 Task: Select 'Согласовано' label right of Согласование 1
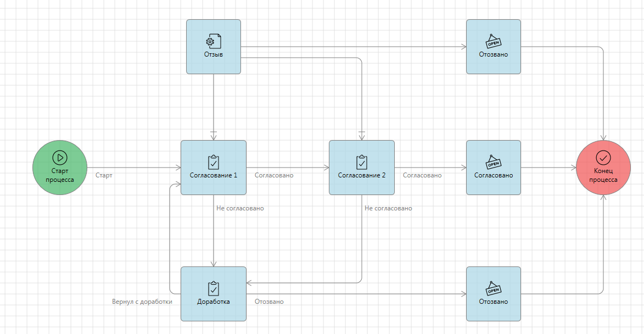coord(274,175)
